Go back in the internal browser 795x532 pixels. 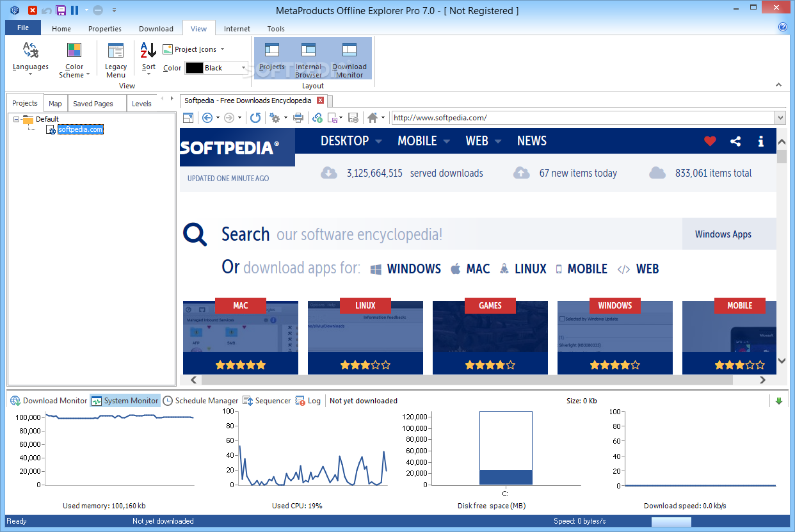(207, 118)
